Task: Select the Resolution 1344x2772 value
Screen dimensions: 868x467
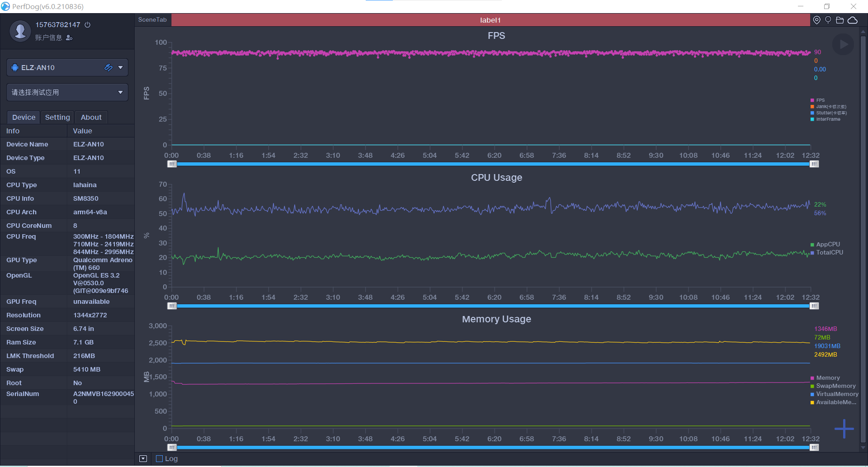Action: tap(90, 315)
